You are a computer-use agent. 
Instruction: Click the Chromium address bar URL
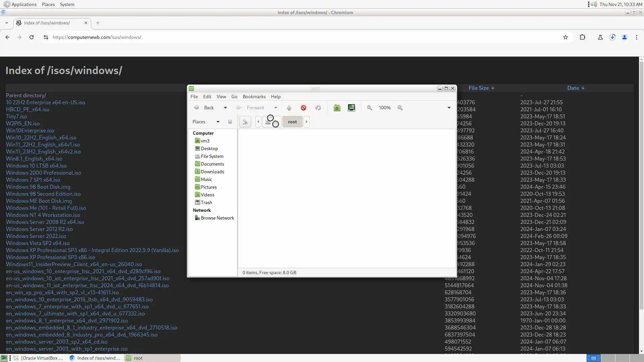[97, 37]
